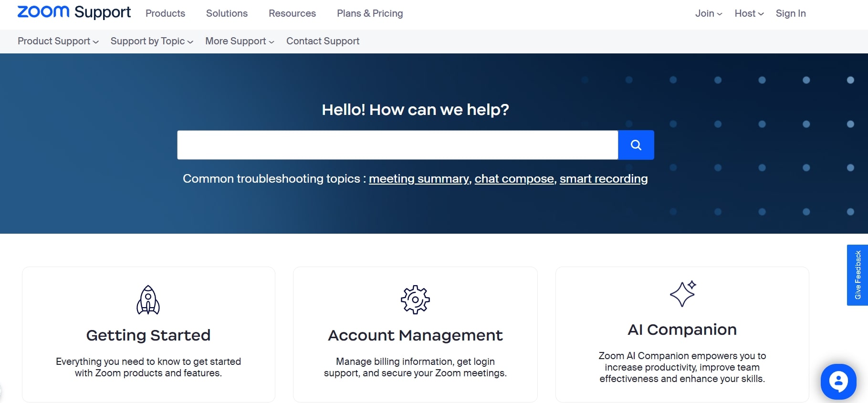Expand the Support by Topic dropdown

[152, 41]
